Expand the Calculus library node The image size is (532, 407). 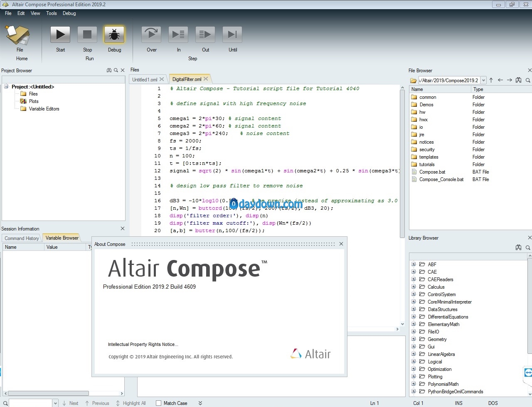413,287
